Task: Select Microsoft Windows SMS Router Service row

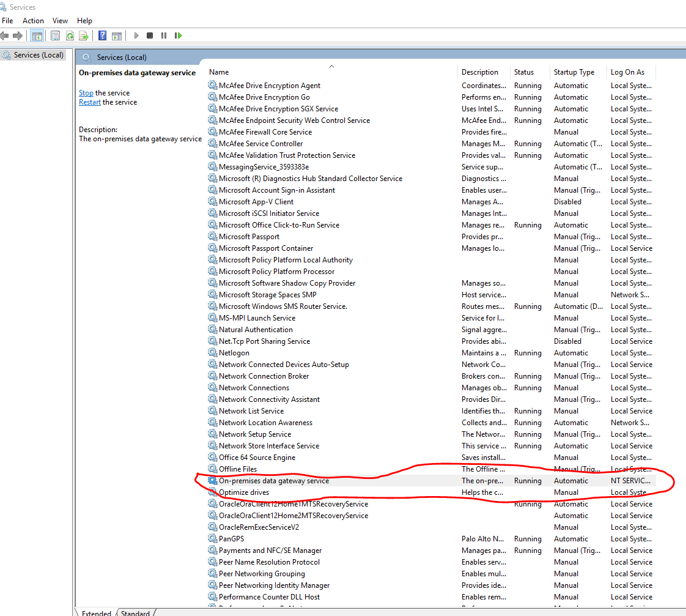Action: pos(432,306)
